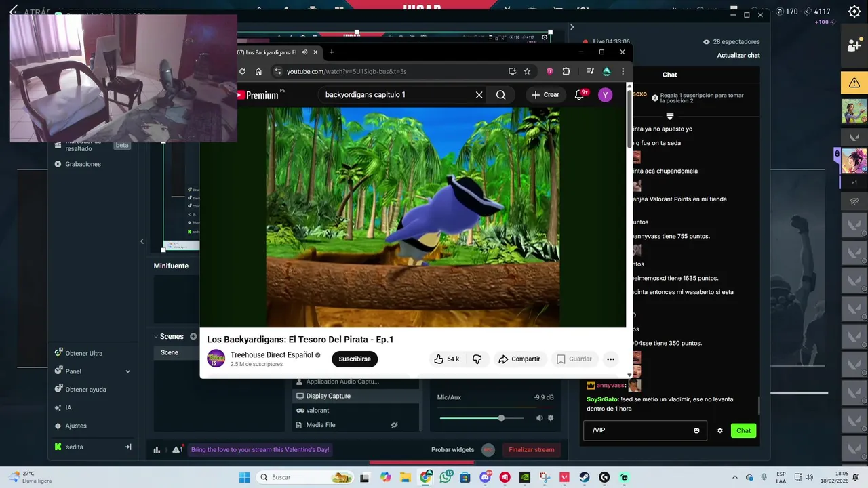Viewport: 868px width, 488px height.
Task: Select the valorant source
Action: 356,410
